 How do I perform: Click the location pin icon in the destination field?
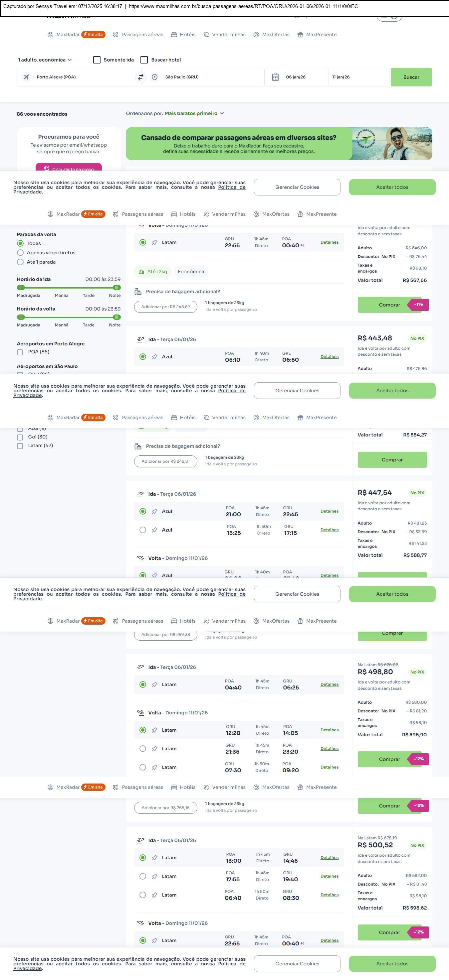pyautogui.click(x=155, y=77)
